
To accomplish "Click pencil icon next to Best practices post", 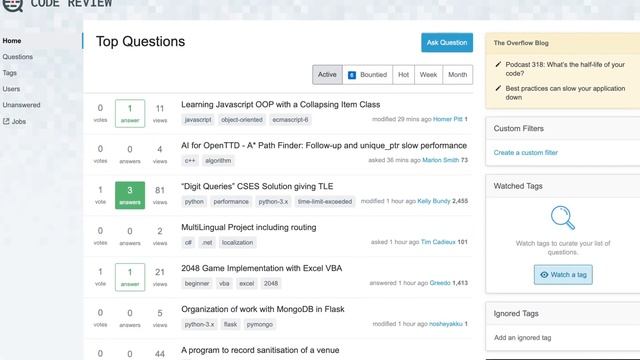I will tap(498, 88).
